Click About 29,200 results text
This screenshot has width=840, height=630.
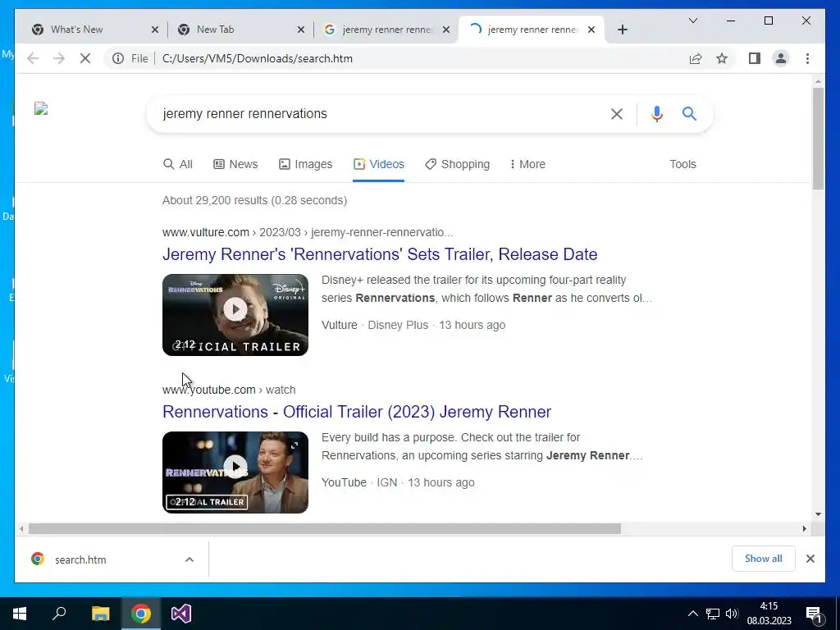(254, 200)
